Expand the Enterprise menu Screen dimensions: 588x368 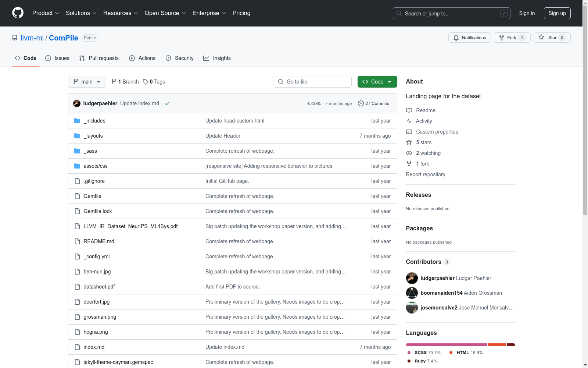pyautogui.click(x=209, y=13)
